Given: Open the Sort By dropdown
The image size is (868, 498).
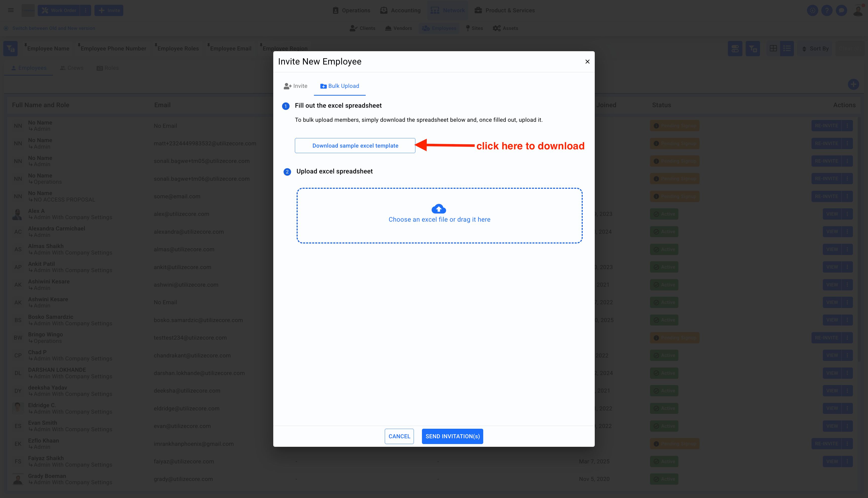Looking at the screenshot, I should (x=816, y=48).
